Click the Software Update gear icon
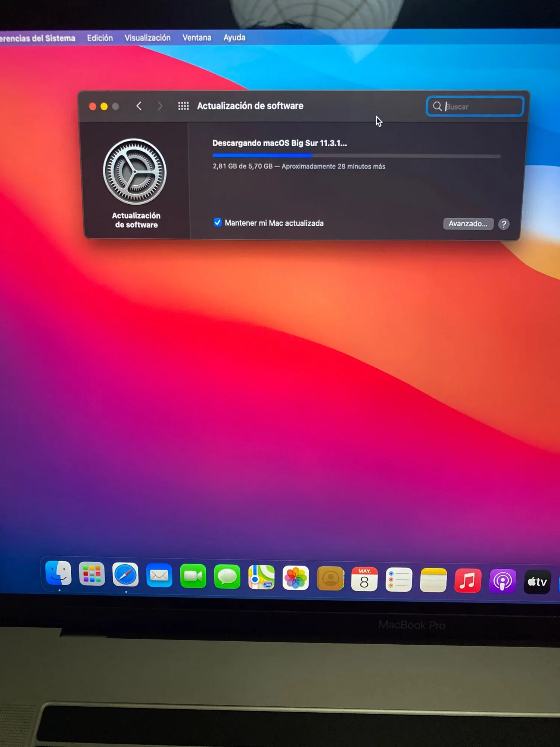The image size is (560, 747). (135, 171)
